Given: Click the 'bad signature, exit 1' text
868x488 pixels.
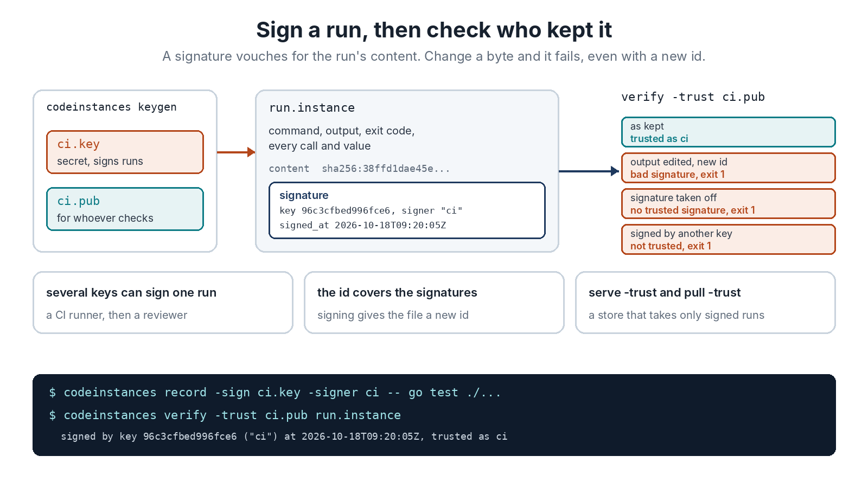Looking at the screenshot, I should tap(678, 175).
